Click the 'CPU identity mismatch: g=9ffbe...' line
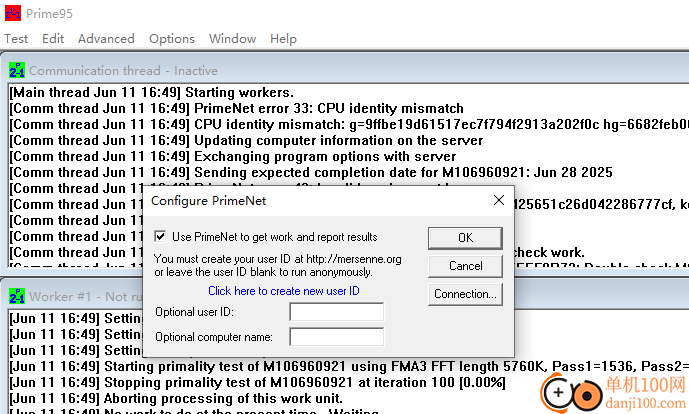The image size is (689, 414). 349,124
